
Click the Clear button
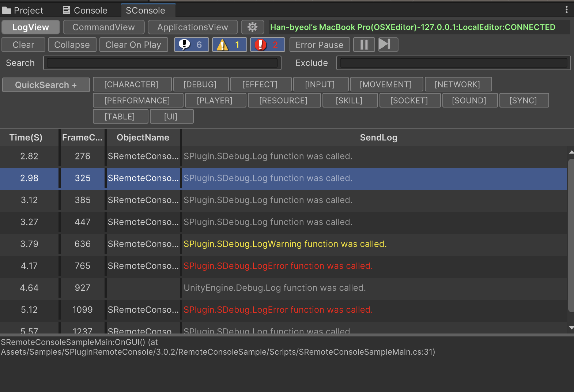(x=23, y=45)
